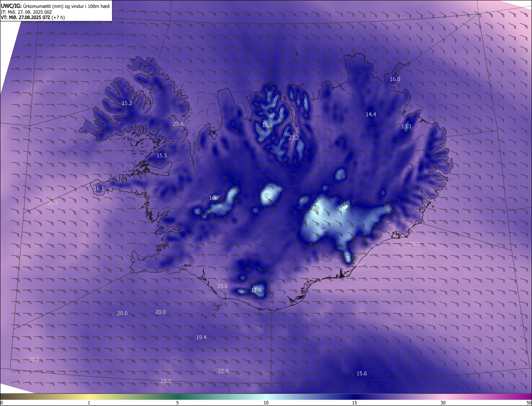This screenshot has width=532, height=406.
Task: Select the 19.4 value label over the sea
Action: (201, 337)
